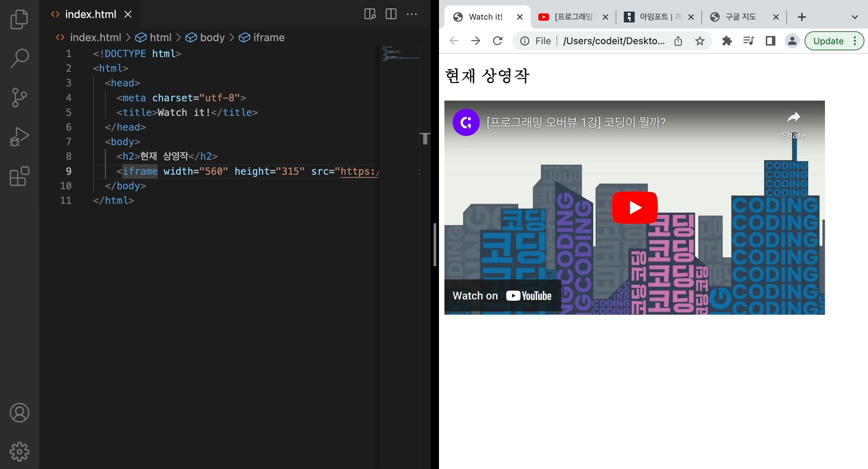Click Share on the embedded video

[793, 125]
